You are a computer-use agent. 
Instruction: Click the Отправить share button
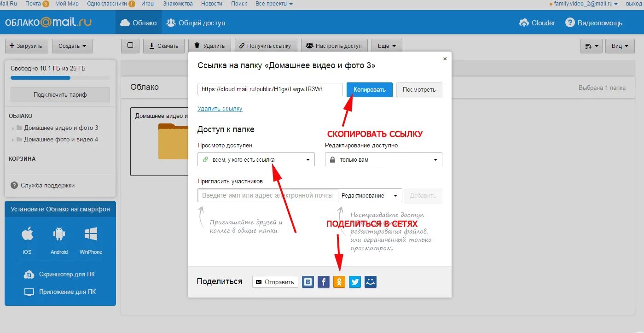tap(275, 282)
